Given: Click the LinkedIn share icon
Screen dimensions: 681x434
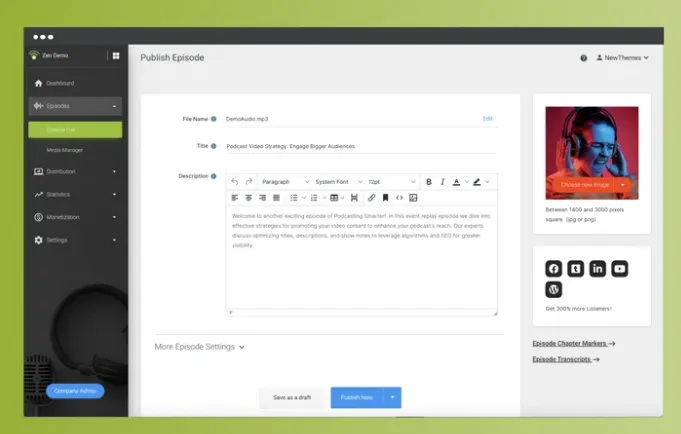Looking at the screenshot, I should tap(598, 269).
